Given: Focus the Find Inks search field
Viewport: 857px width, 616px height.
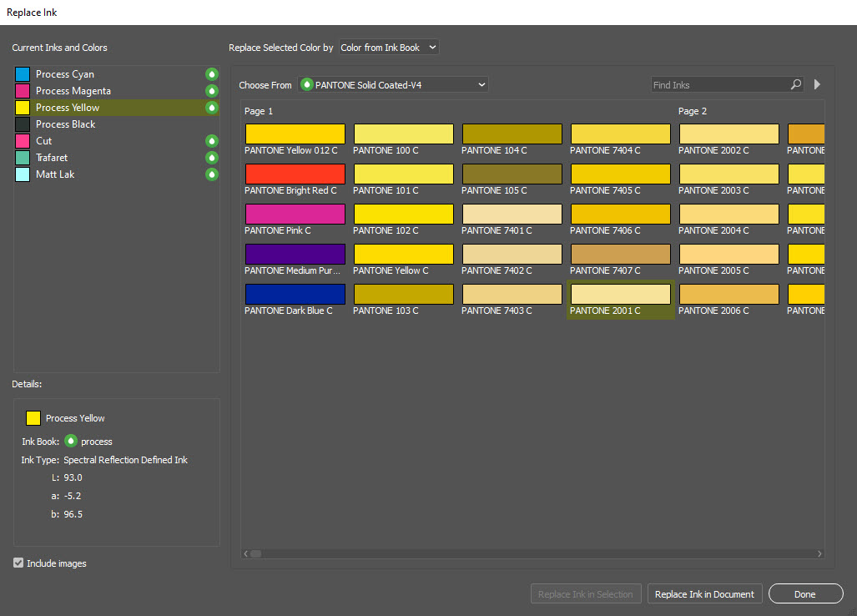Looking at the screenshot, I should click(x=727, y=84).
